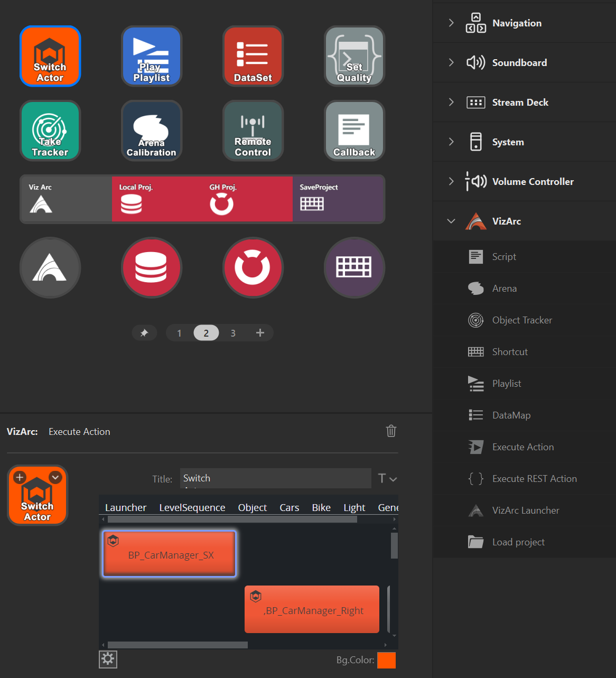616x678 pixels.
Task: Go to page 3
Action: (233, 333)
